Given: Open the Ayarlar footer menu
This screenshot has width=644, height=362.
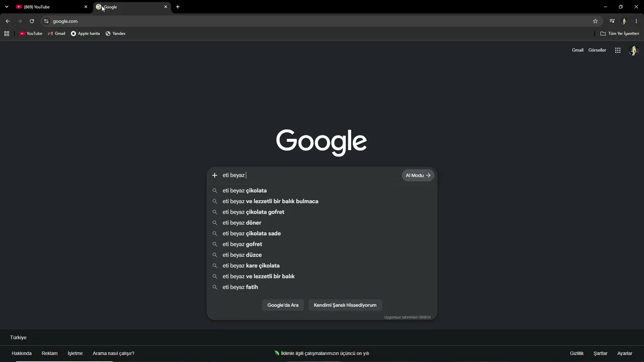Looking at the screenshot, I should pyautogui.click(x=625, y=353).
